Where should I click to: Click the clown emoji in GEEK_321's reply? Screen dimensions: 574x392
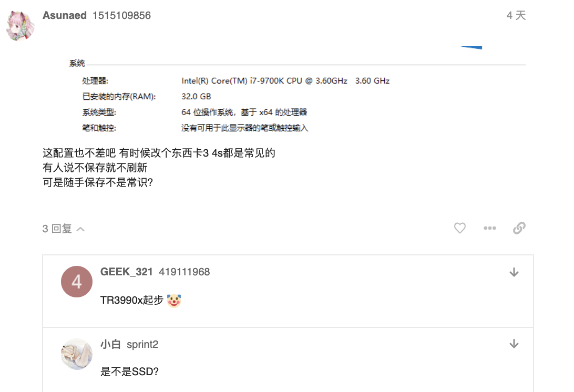tap(174, 301)
